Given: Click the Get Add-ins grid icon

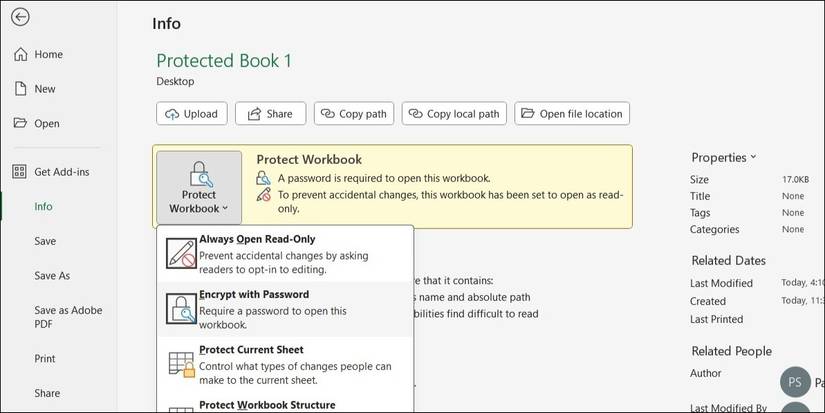Looking at the screenshot, I should pyautogui.click(x=19, y=172).
